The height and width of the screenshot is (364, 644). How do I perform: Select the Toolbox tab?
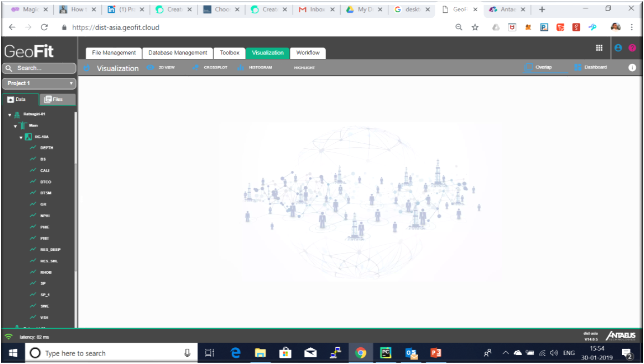(x=229, y=53)
